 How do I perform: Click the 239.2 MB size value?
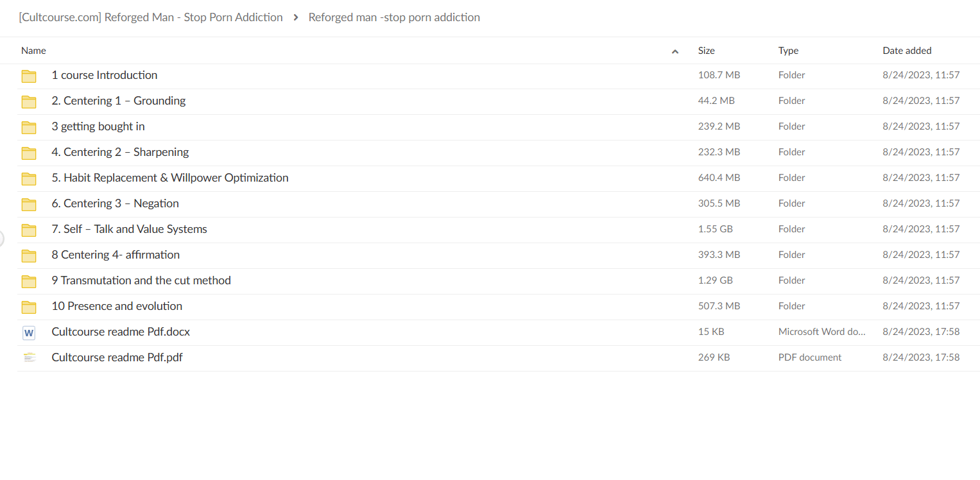719,126
